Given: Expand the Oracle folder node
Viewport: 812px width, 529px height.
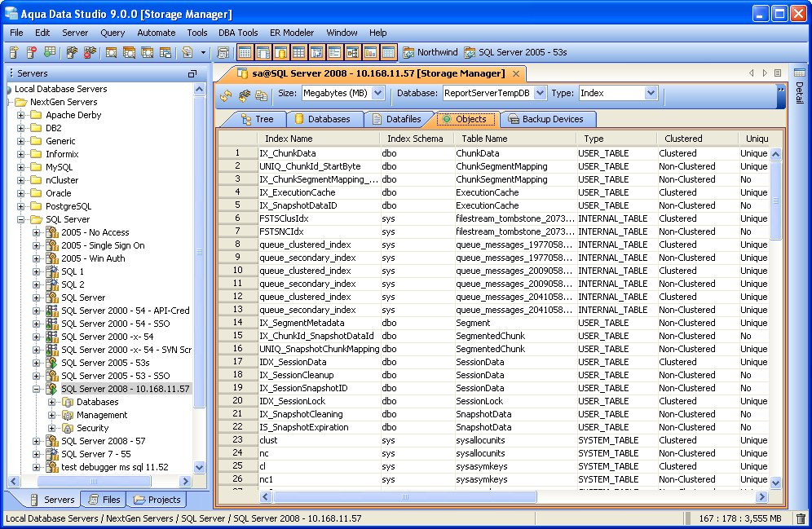Looking at the screenshot, I should click(x=20, y=193).
